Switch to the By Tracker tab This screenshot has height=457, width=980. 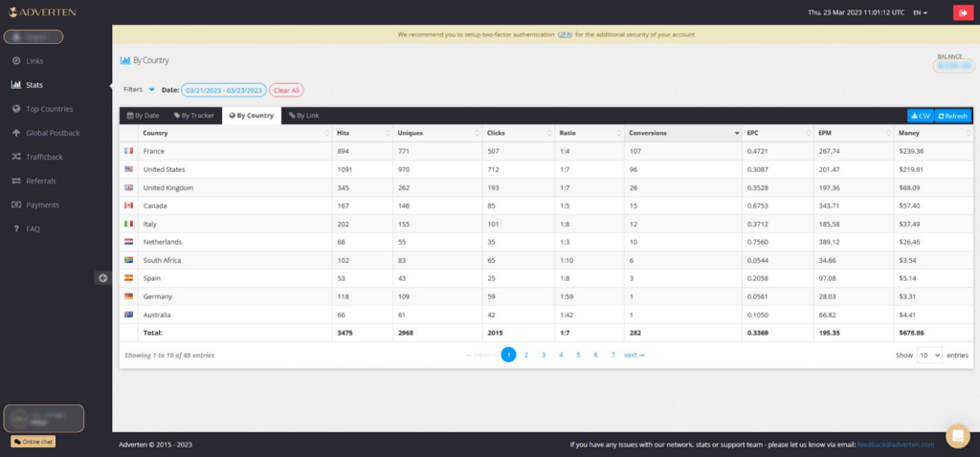pos(193,116)
